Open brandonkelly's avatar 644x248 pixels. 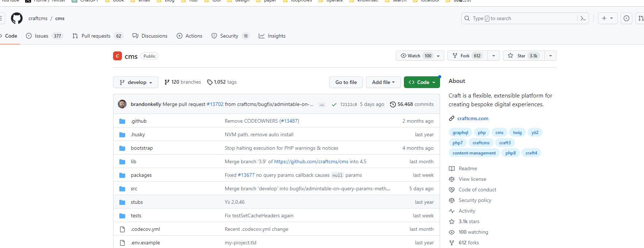point(122,104)
